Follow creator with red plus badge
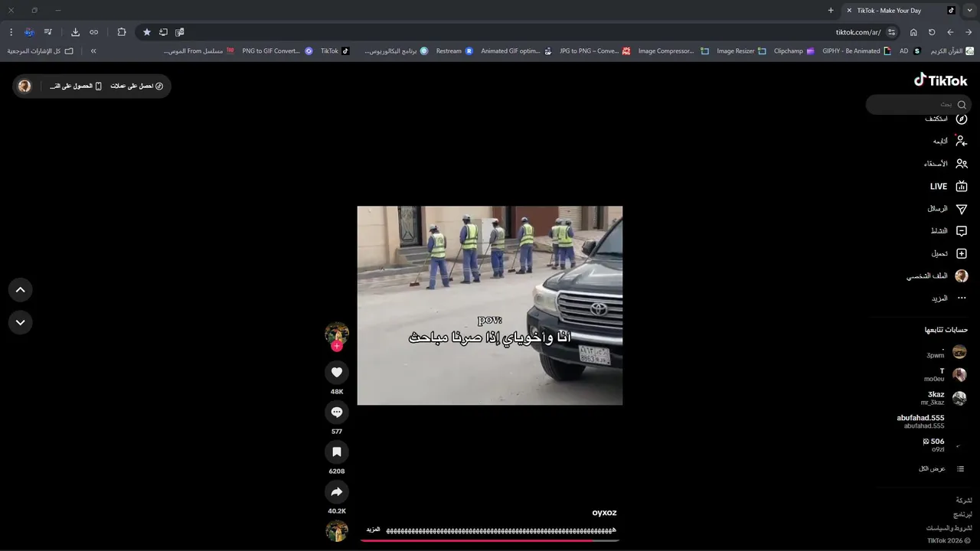Image resolution: width=980 pixels, height=551 pixels. pos(337,347)
